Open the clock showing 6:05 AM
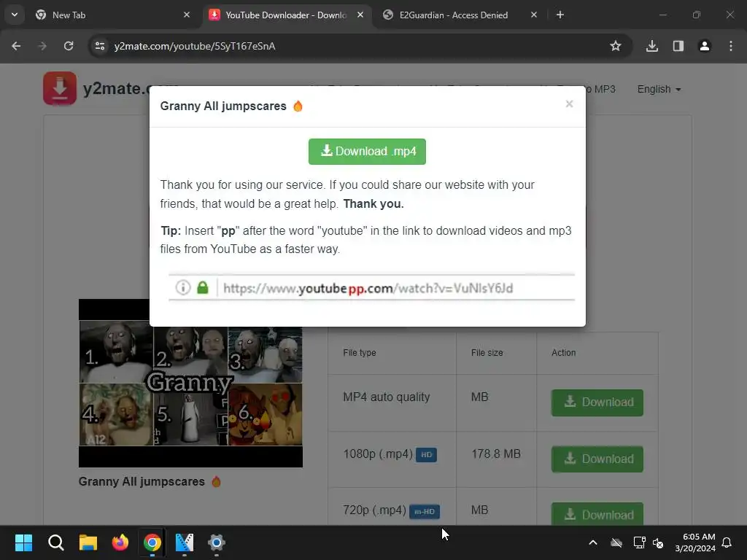 695,542
